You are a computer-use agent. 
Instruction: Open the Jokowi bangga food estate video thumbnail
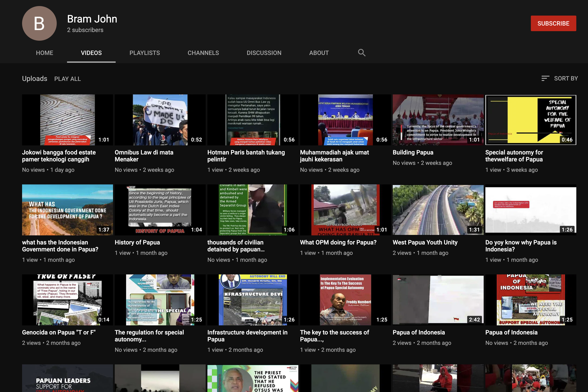tap(68, 120)
